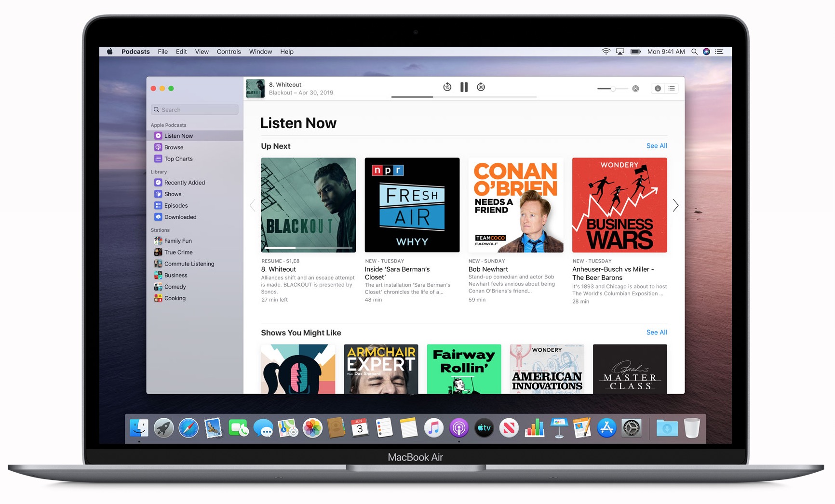Open the File menu
The height and width of the screenshot is (504, 835).
click(x=163, y=52)
